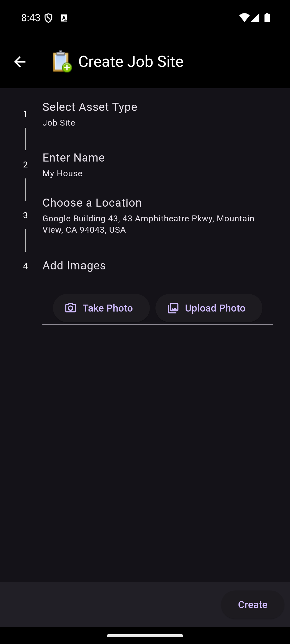The height and width of the screenshot is (644, 290).
Task: Tap the camera icon in Take Photo
Action: pyautogui.click(x=71, y=308)
